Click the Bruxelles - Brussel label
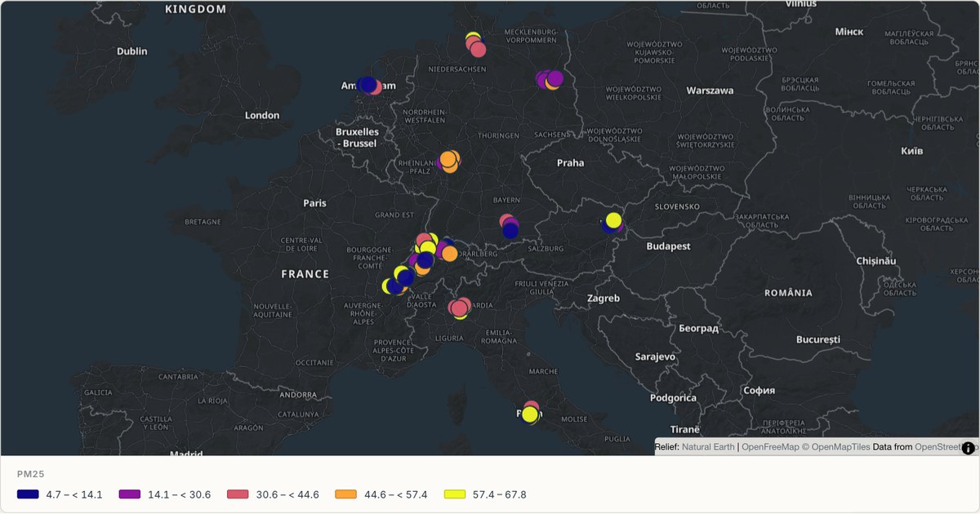 (357, 137)
